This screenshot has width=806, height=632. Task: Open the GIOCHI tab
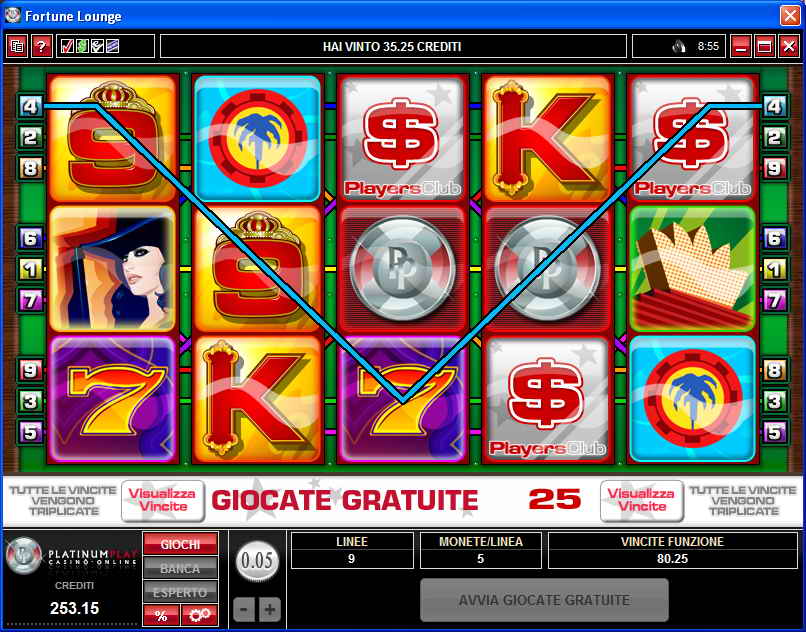[180, 545]
